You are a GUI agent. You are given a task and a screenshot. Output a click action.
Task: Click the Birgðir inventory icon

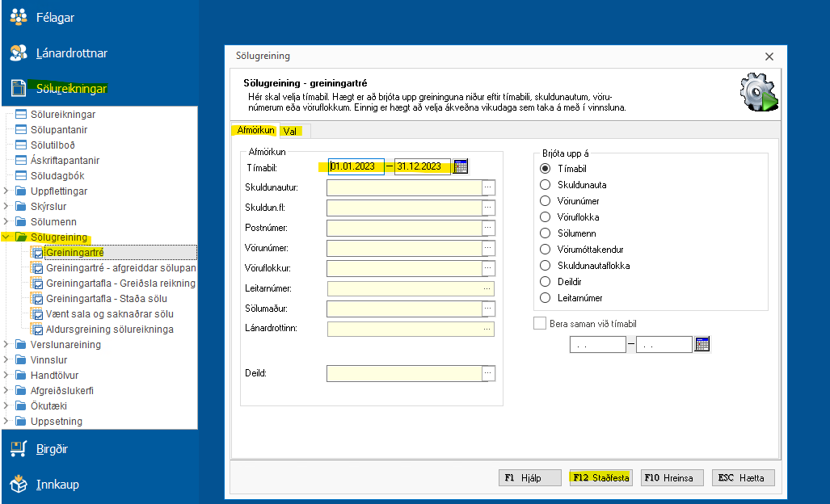coord(18,449)
